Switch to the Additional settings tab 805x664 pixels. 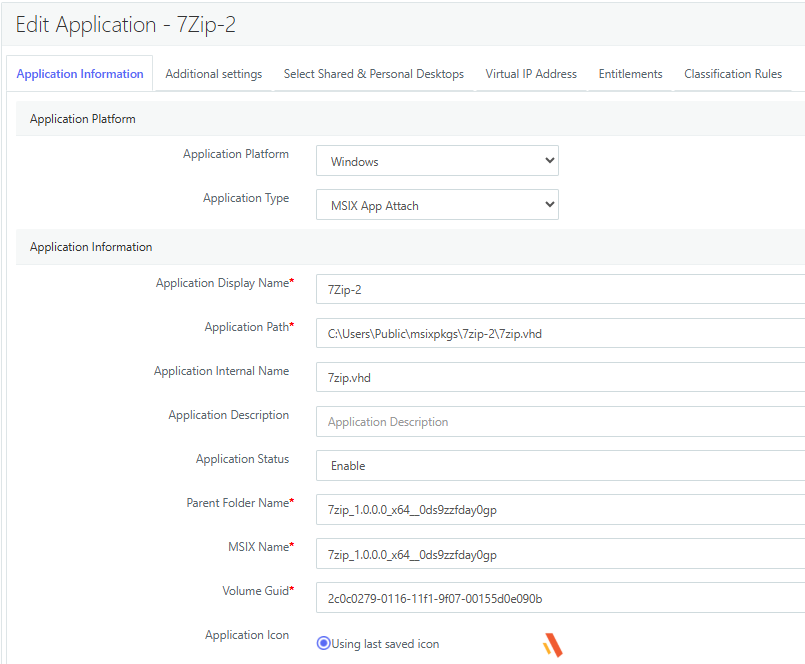(213, 74)
